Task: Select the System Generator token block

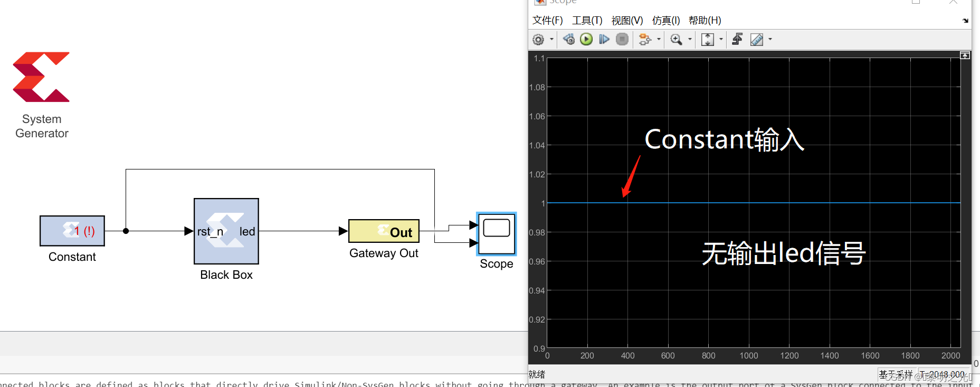Action: coord(41,77)
